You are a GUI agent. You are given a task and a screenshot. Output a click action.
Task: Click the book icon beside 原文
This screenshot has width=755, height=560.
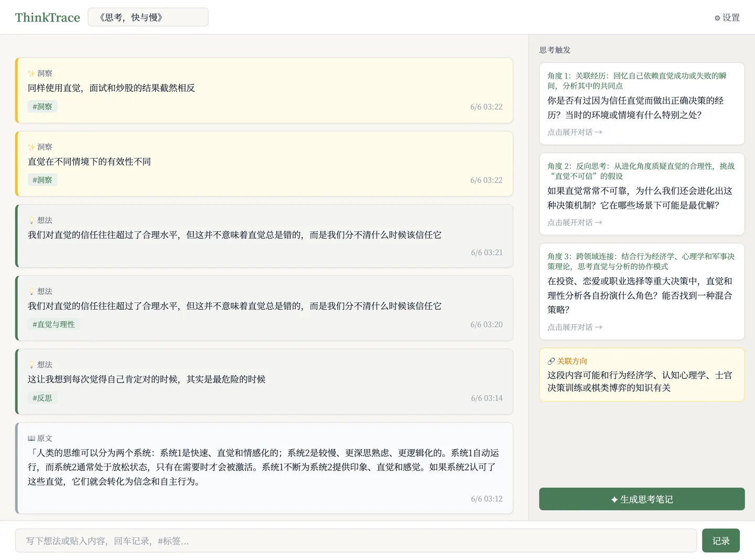(31, 438)
